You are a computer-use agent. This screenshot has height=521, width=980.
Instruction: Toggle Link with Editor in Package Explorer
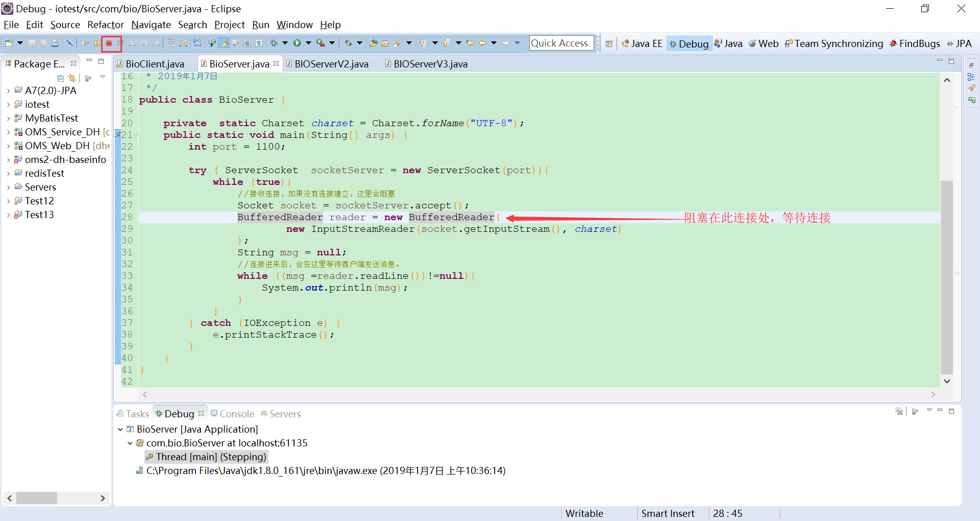[x=72, y=78]
